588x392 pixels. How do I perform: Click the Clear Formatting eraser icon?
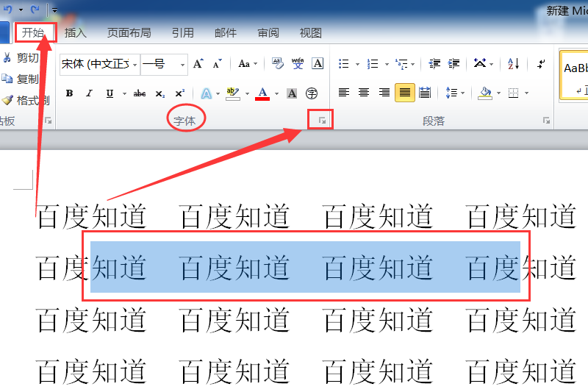[x=278, y=63]
